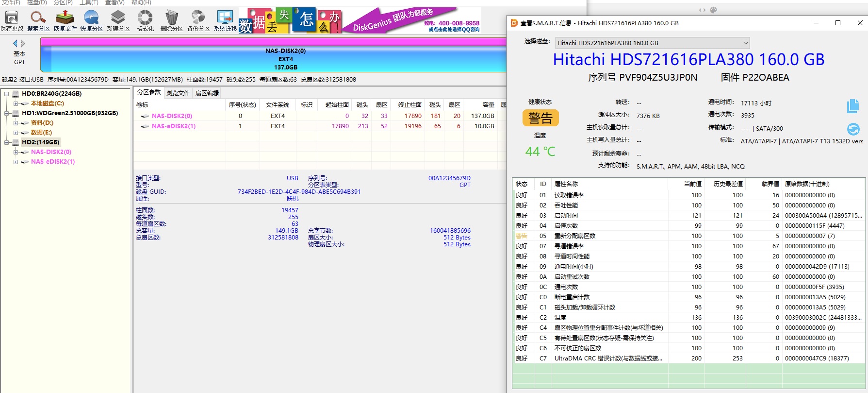This screenshot has width=868, height=393.
Task: Collapse the HD2:(149GB) tree node
Action: pyautogui.click(x=7, y=142)
